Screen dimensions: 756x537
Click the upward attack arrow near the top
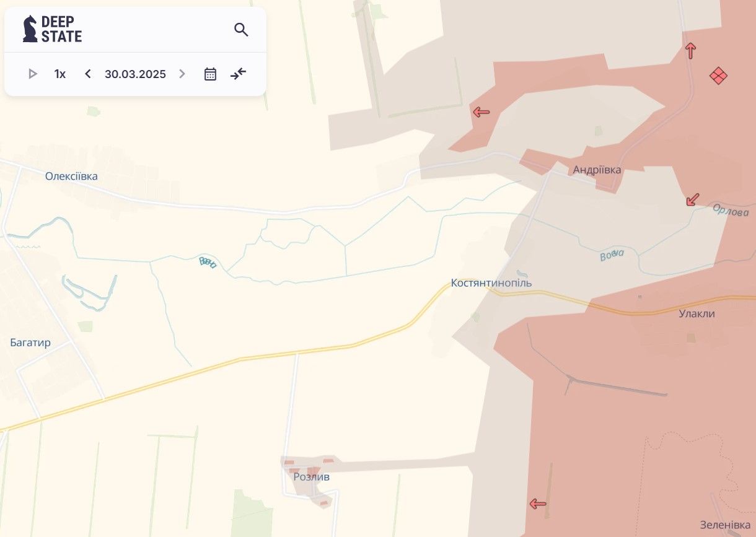click(690, 50)
